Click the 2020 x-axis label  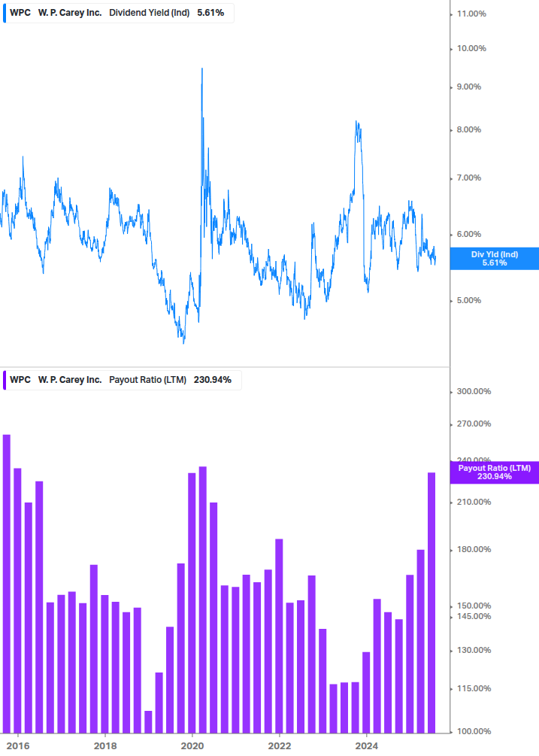coord(192,746)
